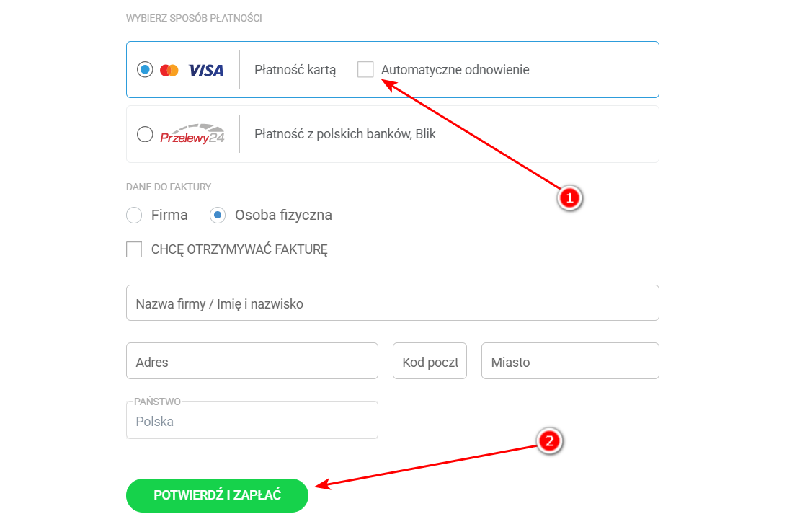The width and height of the screenshot is (792, 532).
Task: Select the Przelewy24 payment radio button
Action: 145,134
